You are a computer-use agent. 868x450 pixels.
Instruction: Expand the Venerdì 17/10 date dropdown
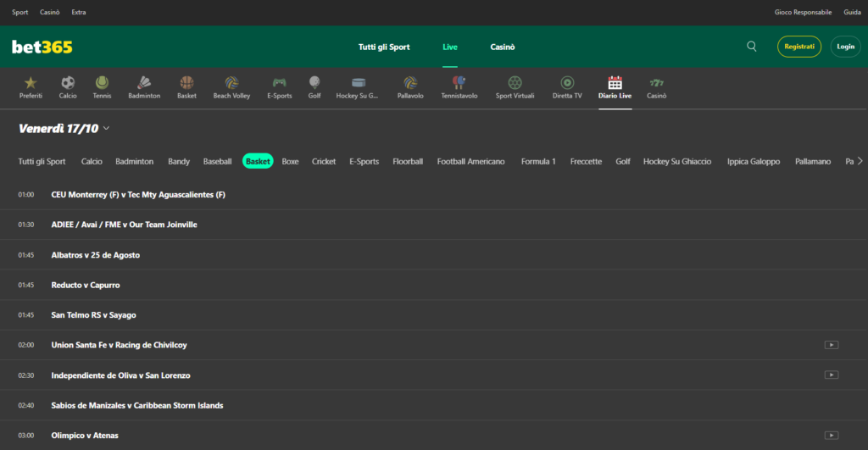(64, 129)
